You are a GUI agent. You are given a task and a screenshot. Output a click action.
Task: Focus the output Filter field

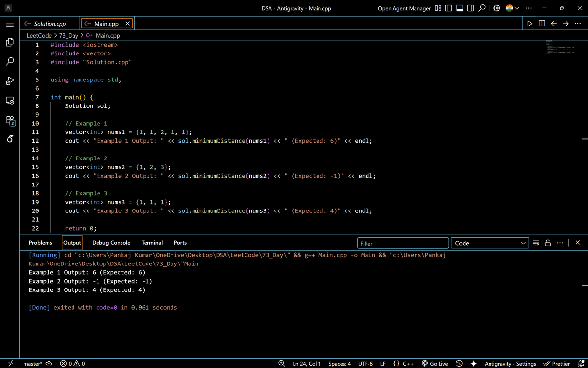[403, 243]
